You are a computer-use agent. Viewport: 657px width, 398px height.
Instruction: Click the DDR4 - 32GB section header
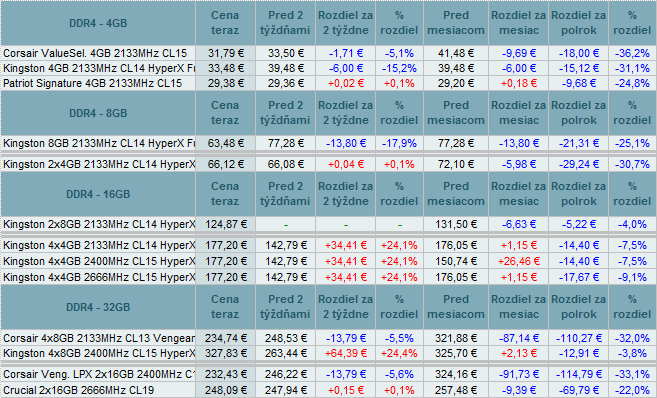[98, 307]
